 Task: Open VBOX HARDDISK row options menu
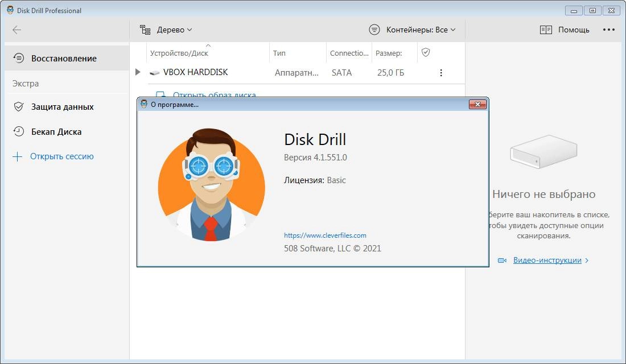coord(440,73)
